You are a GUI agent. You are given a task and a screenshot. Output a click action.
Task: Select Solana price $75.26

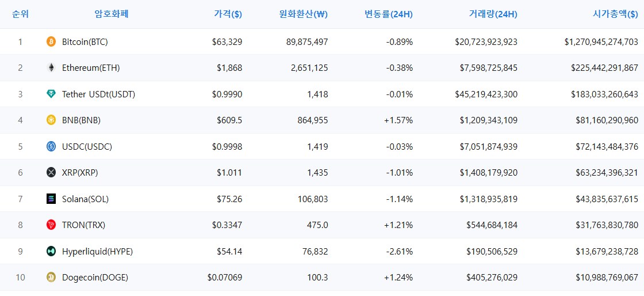229,199
